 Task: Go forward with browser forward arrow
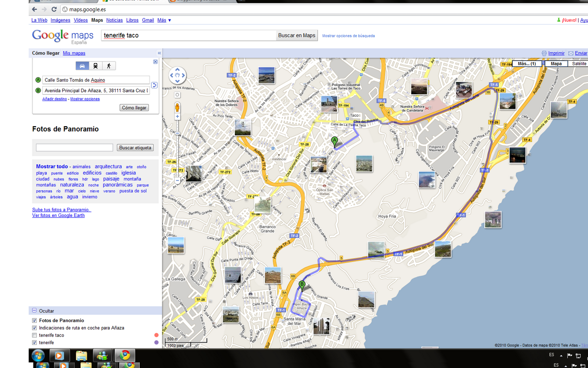pyautogui.click(x=44, y=9)
